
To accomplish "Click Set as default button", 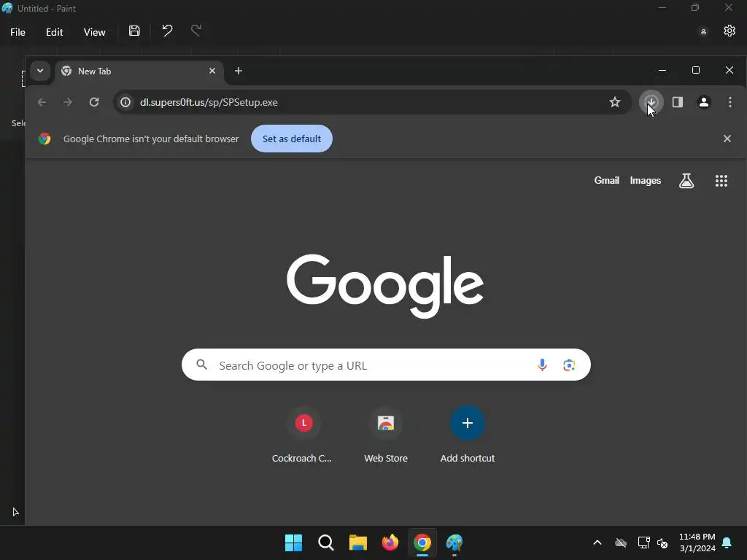I will (x=292, y=139).
